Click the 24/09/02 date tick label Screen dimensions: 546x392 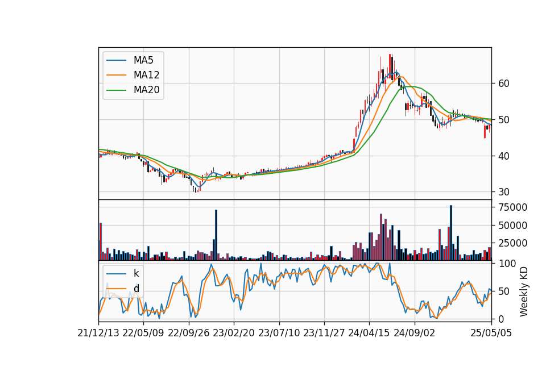(x=415, y=333)
